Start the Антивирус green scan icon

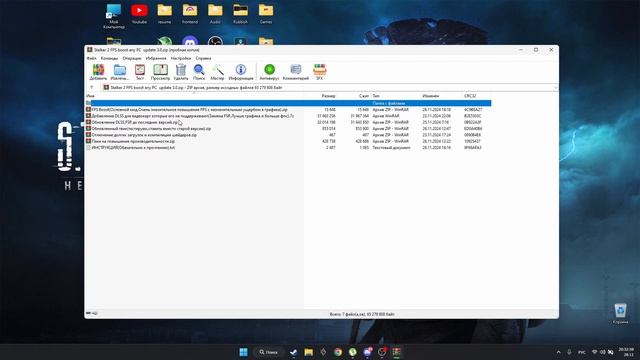tap(269, 72)
